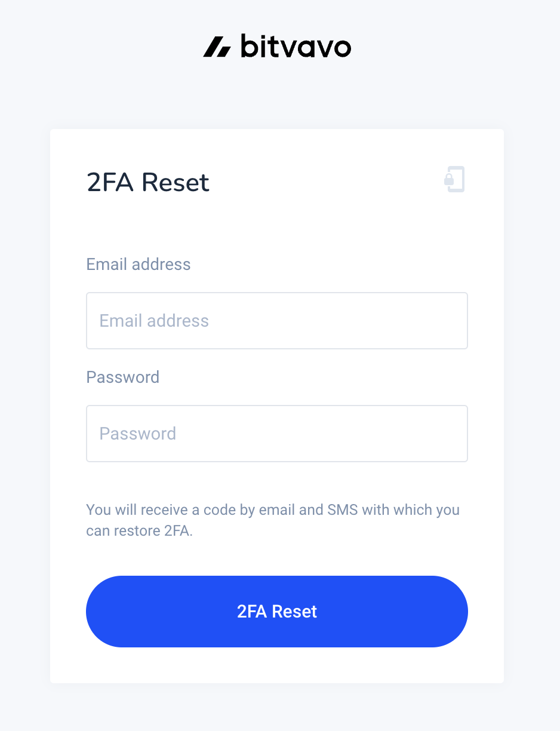Submit the form with 2FA Reset
The image size is (560, 731).
(277, 612)
